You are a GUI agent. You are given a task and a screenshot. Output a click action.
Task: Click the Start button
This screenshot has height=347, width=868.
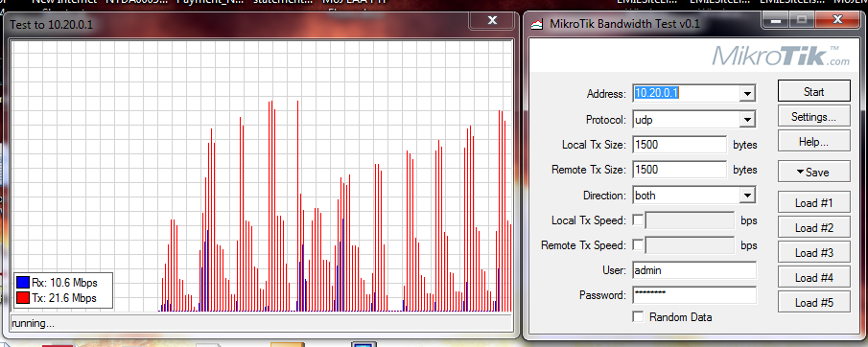[x=813, y=91]
